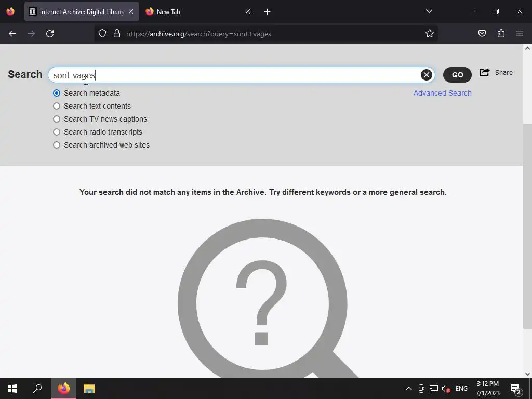Minimize the Firefox window
532x399 pixels.
pos(472,11)
